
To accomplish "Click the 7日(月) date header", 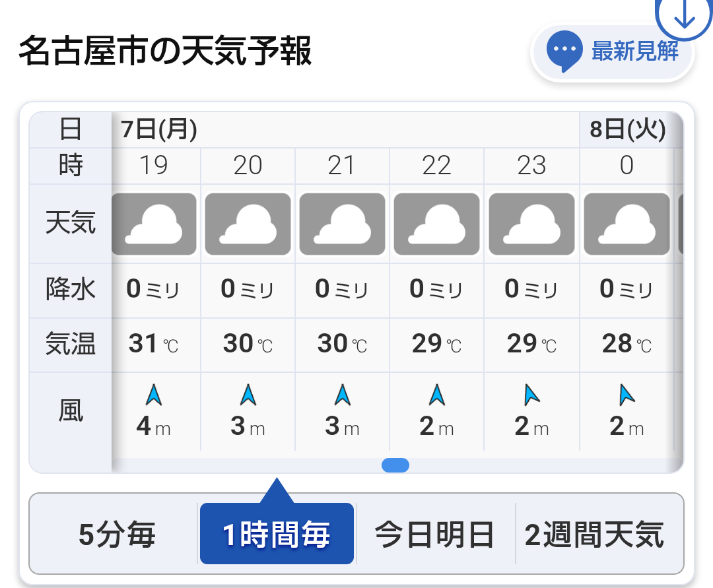I will point(159,129).
